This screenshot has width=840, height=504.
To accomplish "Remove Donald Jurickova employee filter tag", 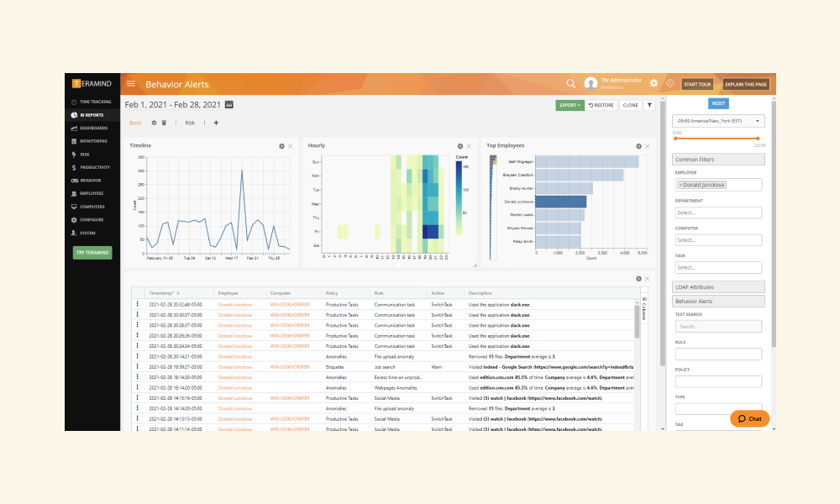I will (681, 185).
